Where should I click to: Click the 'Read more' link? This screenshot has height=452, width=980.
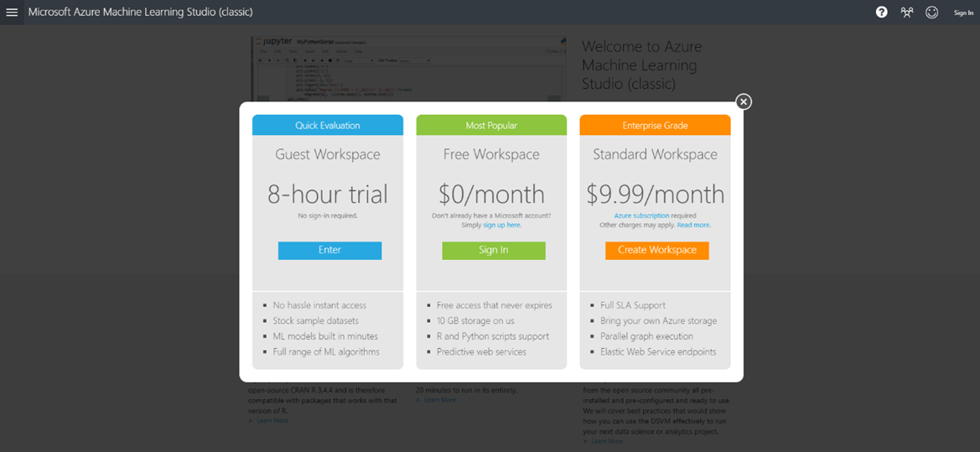tap(693, 225)
